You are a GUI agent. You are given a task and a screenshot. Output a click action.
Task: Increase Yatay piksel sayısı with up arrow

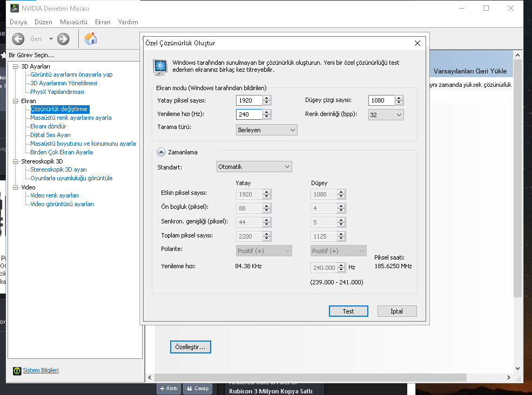(x=267, y=98)
